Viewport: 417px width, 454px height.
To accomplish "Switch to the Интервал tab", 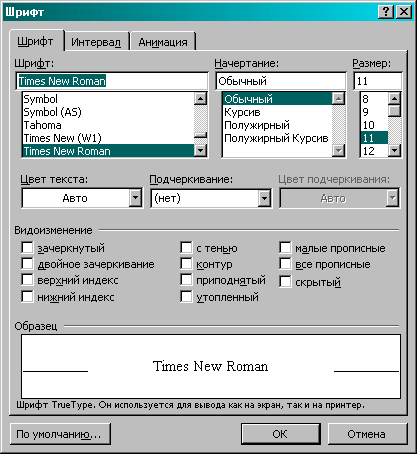I will [x=96, y=42].
